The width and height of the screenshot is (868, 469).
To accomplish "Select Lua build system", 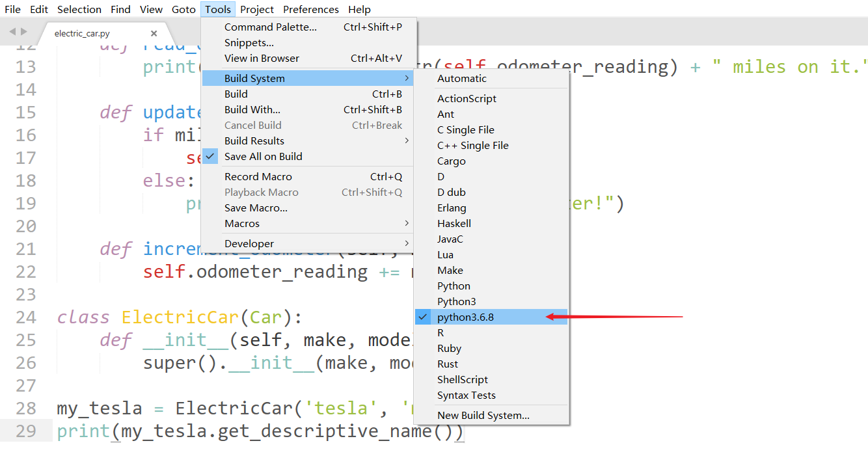I will pyautogui.click(x=491, y=254).
